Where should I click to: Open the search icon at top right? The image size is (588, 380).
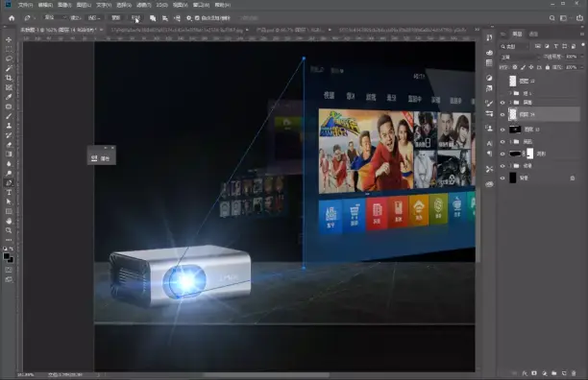[x=552, y=18]
